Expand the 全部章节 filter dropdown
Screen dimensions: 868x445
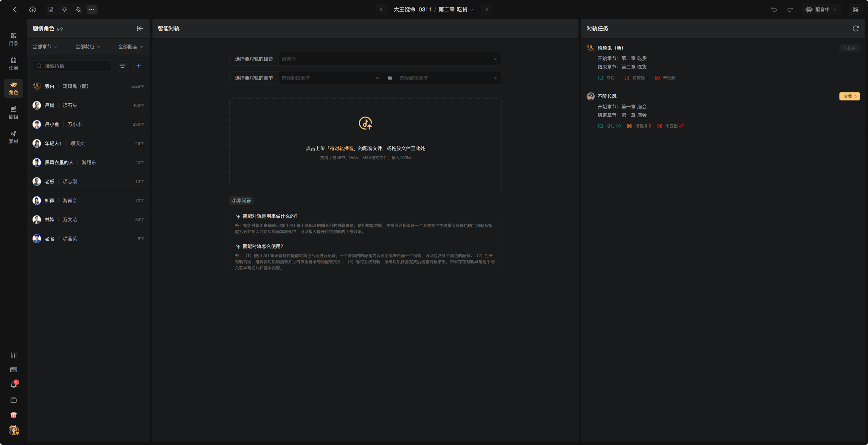(x=45, y=47)
